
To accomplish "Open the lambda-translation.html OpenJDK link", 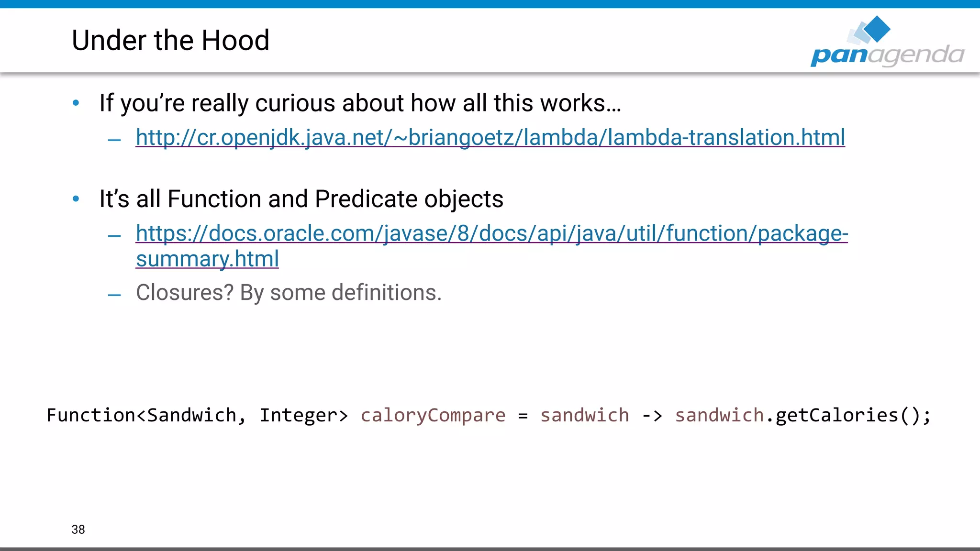I will [x=490, y=138].
